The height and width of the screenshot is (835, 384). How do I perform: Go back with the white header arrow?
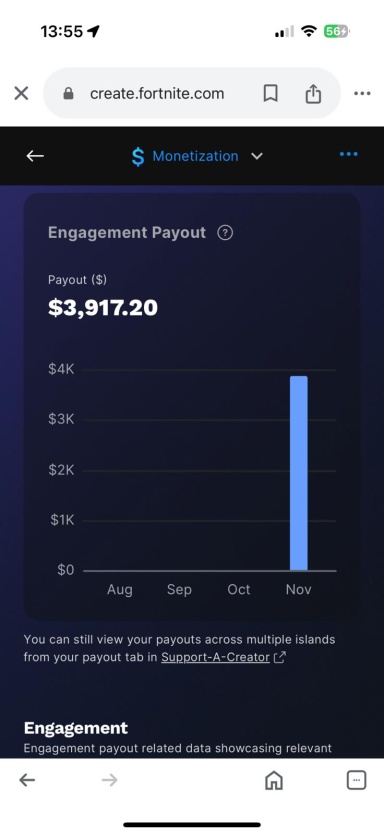pos(35,155)
